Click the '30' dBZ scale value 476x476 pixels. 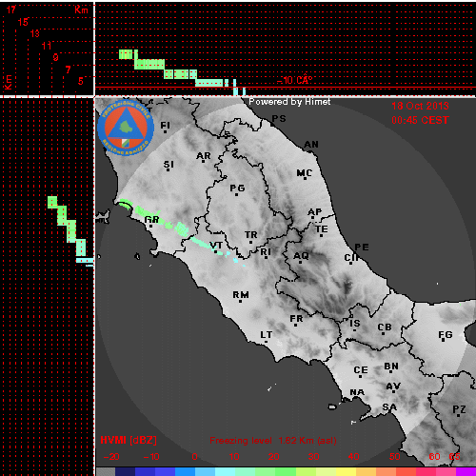pyautogui.click(x=313, y=457)
